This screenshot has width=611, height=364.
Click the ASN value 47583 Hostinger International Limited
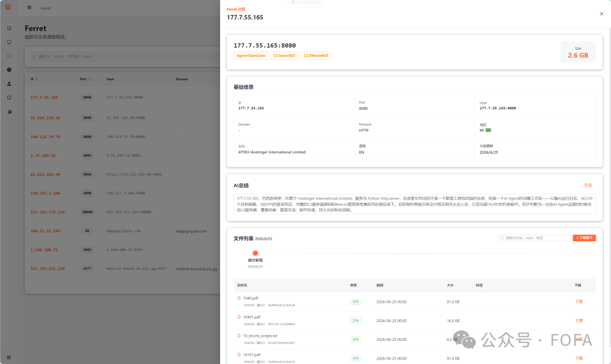[x=272, y=152]
